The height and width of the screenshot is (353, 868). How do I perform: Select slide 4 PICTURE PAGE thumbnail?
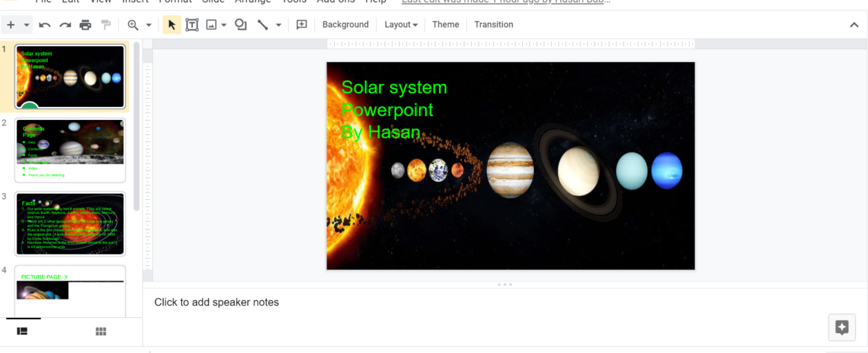pyautogui.click(x=70, y=292)
